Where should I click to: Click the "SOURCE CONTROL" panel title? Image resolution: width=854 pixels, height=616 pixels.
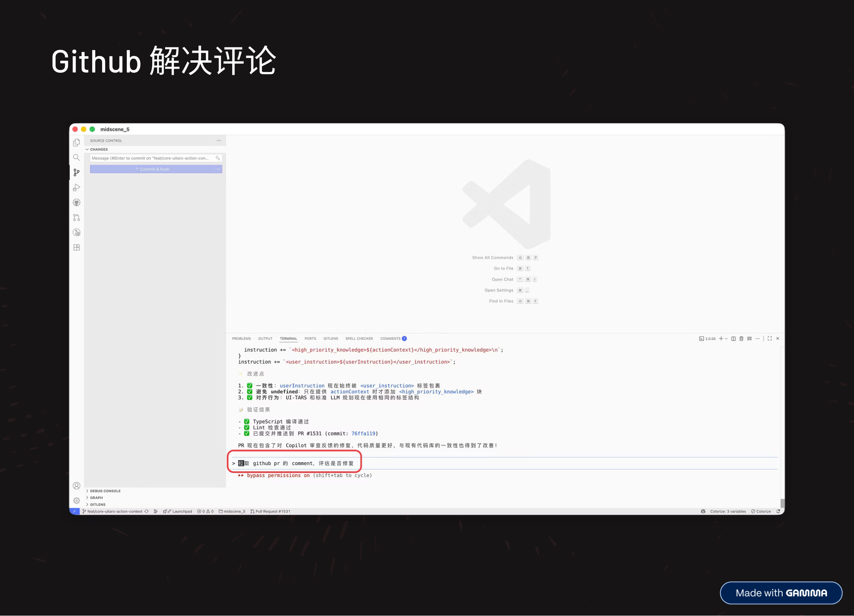click(106, 141)
